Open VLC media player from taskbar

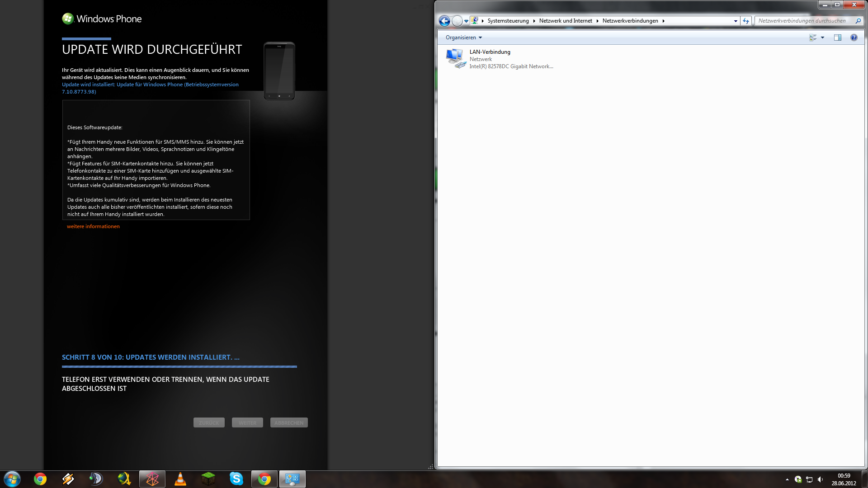pos(180,479)
